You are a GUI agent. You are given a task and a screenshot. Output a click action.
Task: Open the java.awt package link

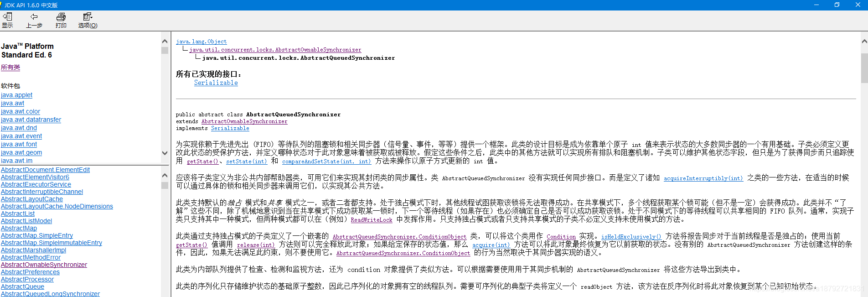(x=12, y=103)
